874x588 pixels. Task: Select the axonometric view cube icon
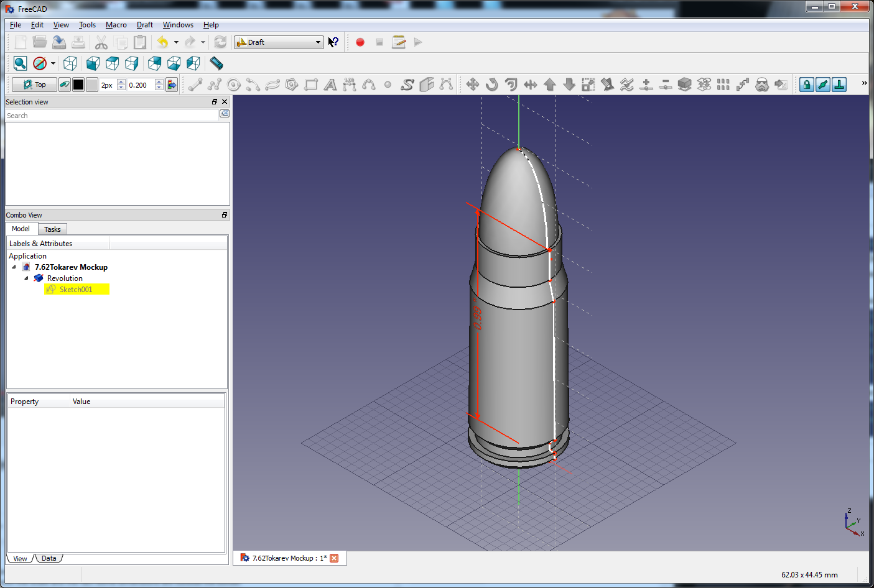pos(70,63)
